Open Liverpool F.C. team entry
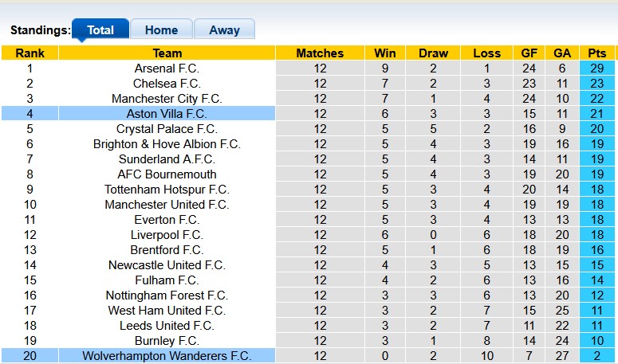 [167, 235]
